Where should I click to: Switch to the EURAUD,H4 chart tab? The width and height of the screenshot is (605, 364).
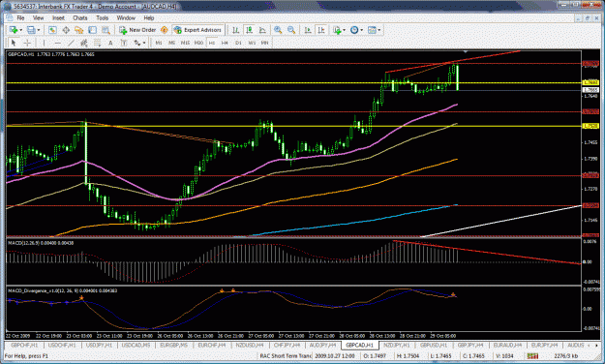pos(507,345)
